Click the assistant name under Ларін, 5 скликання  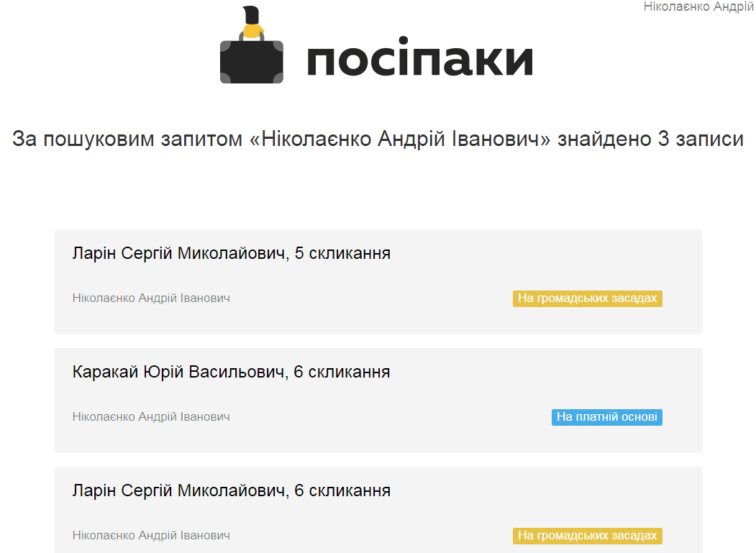(151, 298)
